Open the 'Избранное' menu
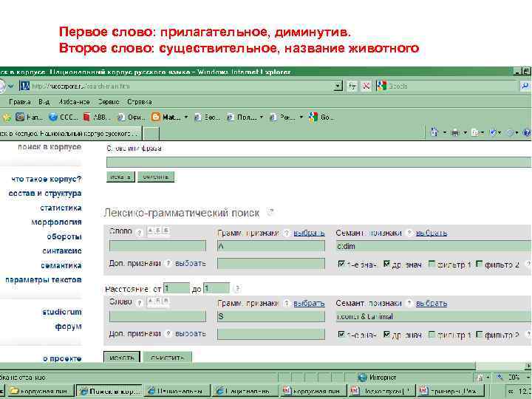Screen dimensions: 532x399 pyautogui.click(x=74, y=102)
